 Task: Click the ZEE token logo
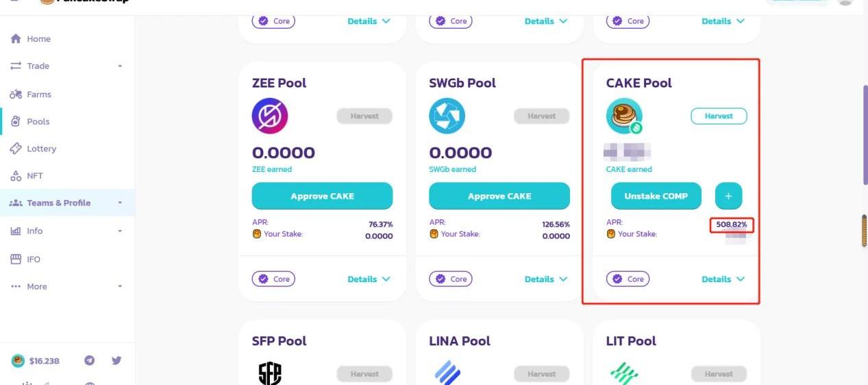(270, 116)
